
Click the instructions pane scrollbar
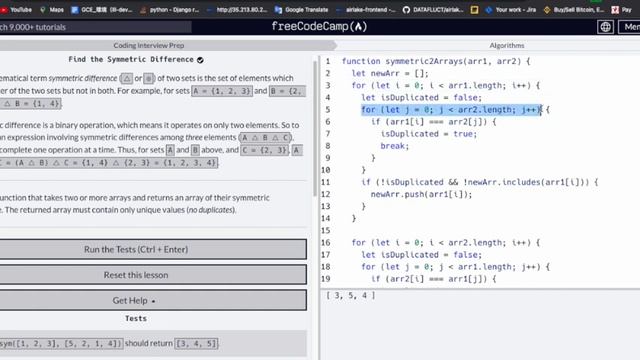coord(315,128)
